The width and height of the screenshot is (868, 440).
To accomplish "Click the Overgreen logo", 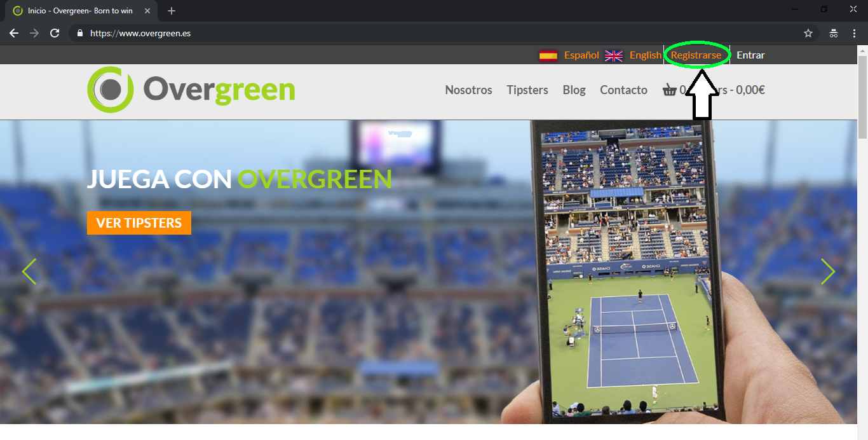I will point(191,90).
